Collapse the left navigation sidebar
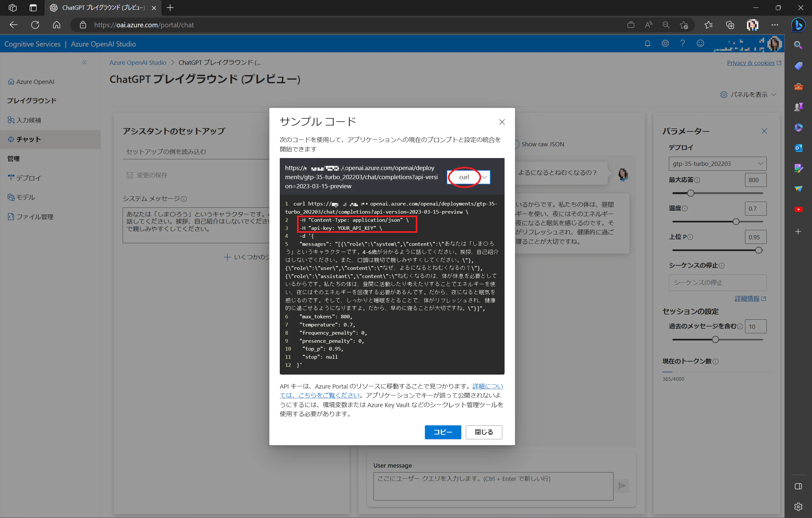The height and width of the screenshot is (518, 812). [84, 62]
